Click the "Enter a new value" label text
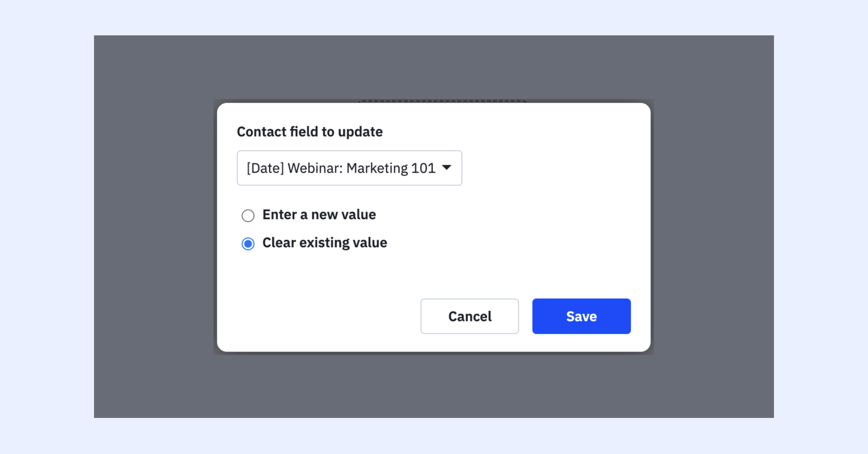868x454 pixels. [319, 215]
